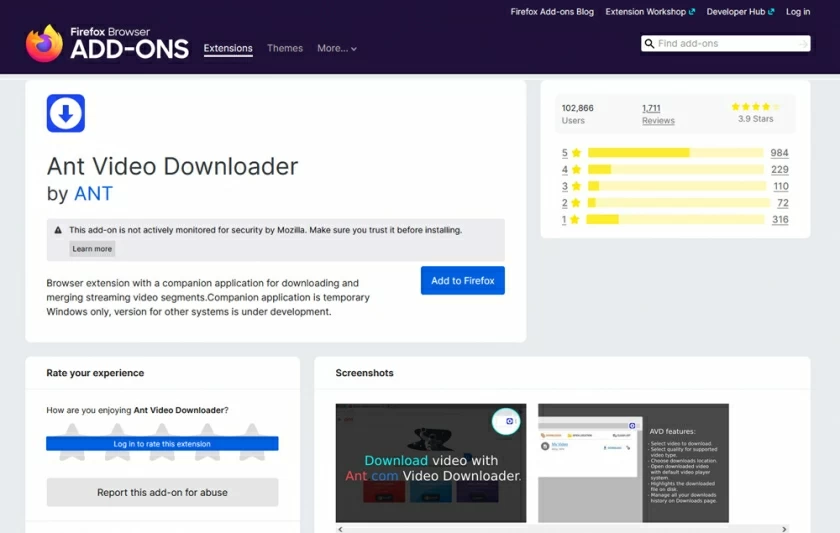Focus the Find add-ons search field
840x533 pixels.
725,43
